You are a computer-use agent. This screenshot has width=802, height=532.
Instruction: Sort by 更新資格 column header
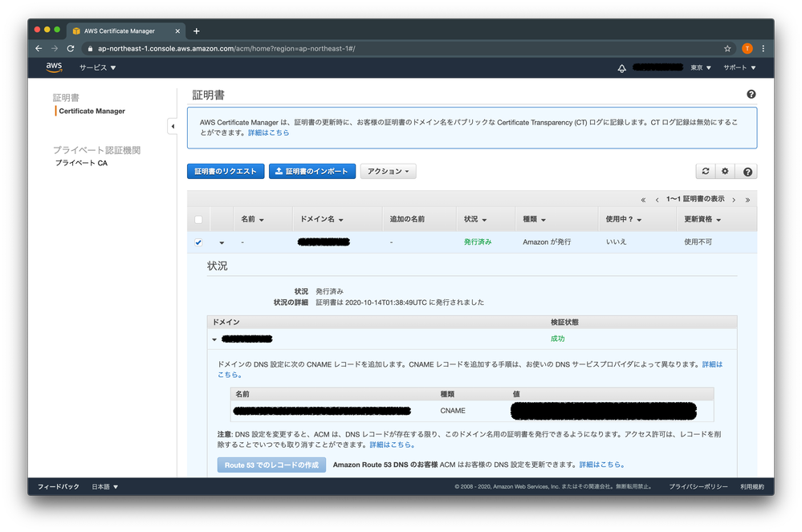pos(702,219)
